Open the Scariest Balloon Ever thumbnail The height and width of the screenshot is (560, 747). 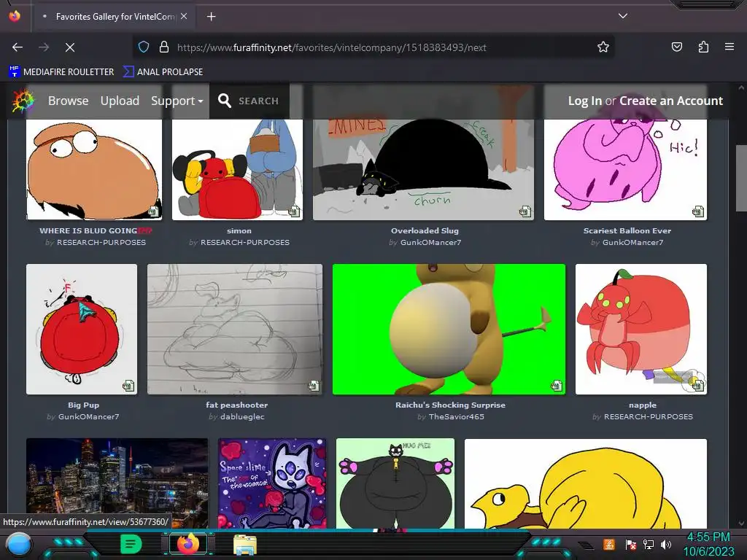click(x=625, y=169)
